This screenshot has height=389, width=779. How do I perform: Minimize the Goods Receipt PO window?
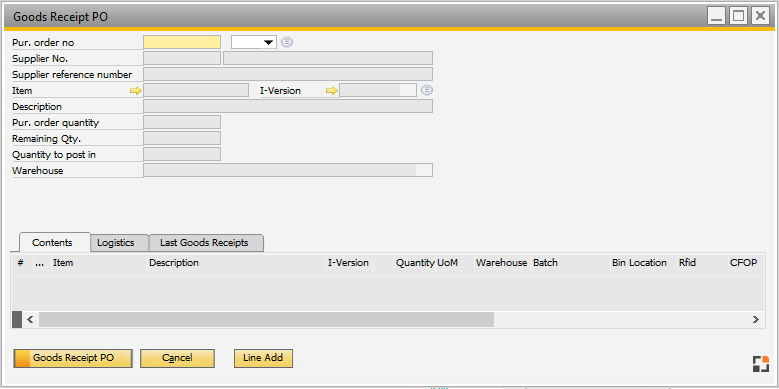point(716,16)
